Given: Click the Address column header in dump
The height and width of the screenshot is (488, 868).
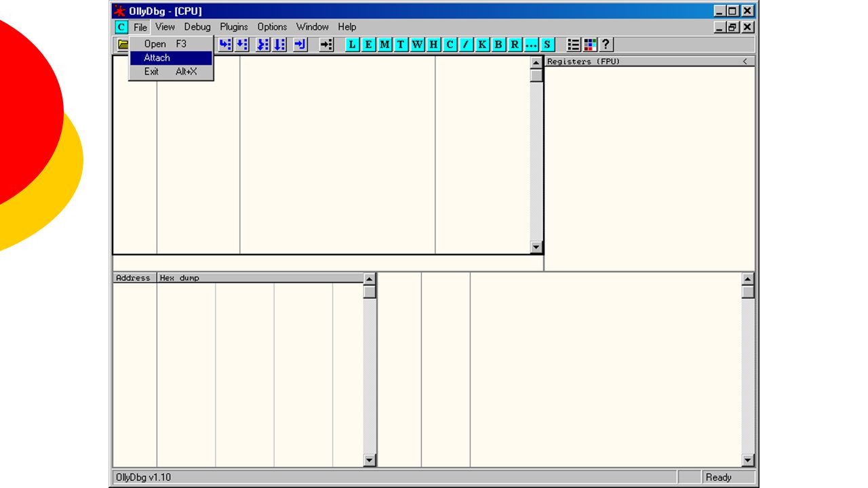Looking at the screenshot, I should tap(135, 278).
